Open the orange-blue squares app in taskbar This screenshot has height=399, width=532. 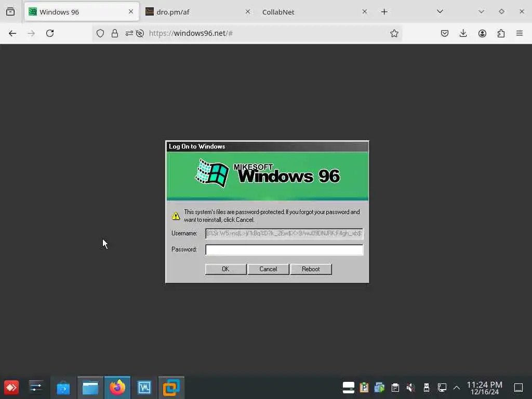[171, 388]
